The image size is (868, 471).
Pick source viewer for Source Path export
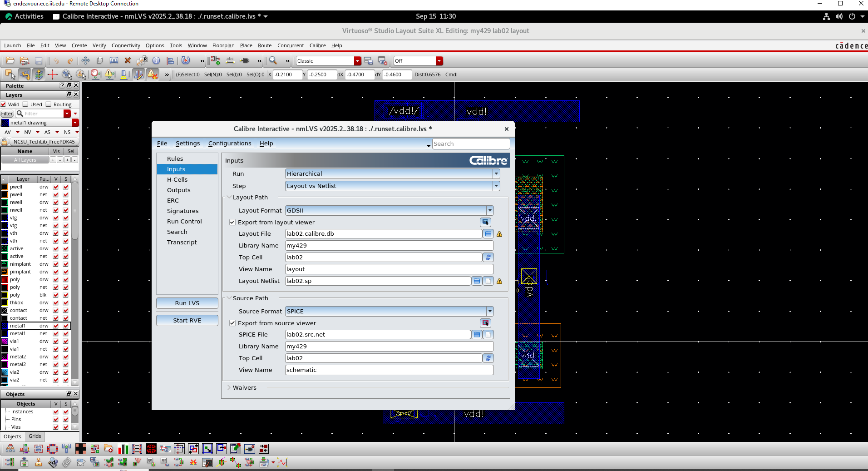[485, 323]
